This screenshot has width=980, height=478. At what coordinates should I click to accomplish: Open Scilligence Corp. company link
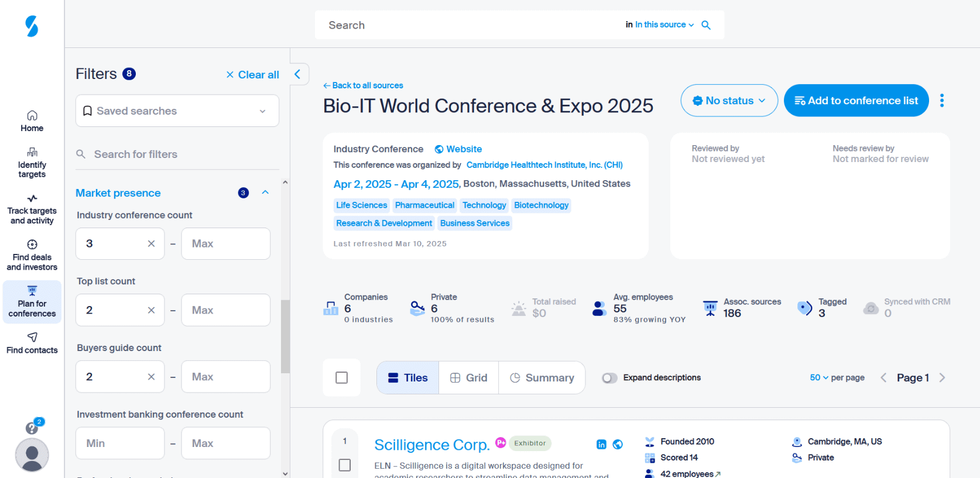pyautogui.click(x=432, y=445)
